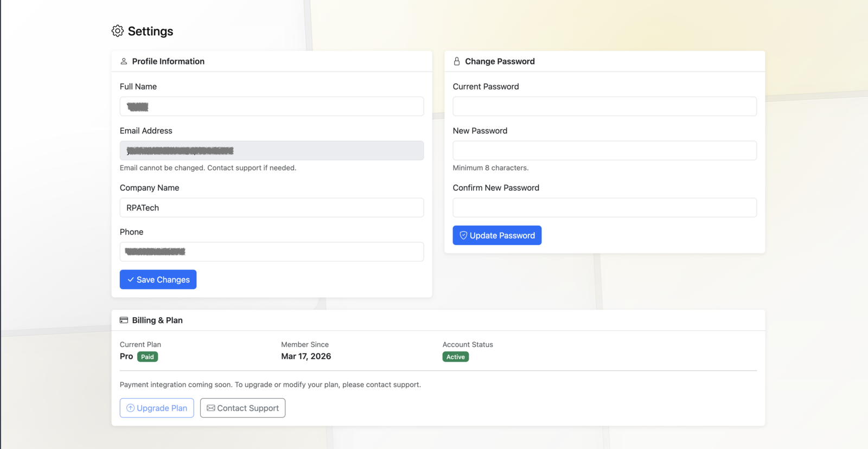Click the Change Password lock icon

pos(457,61)
